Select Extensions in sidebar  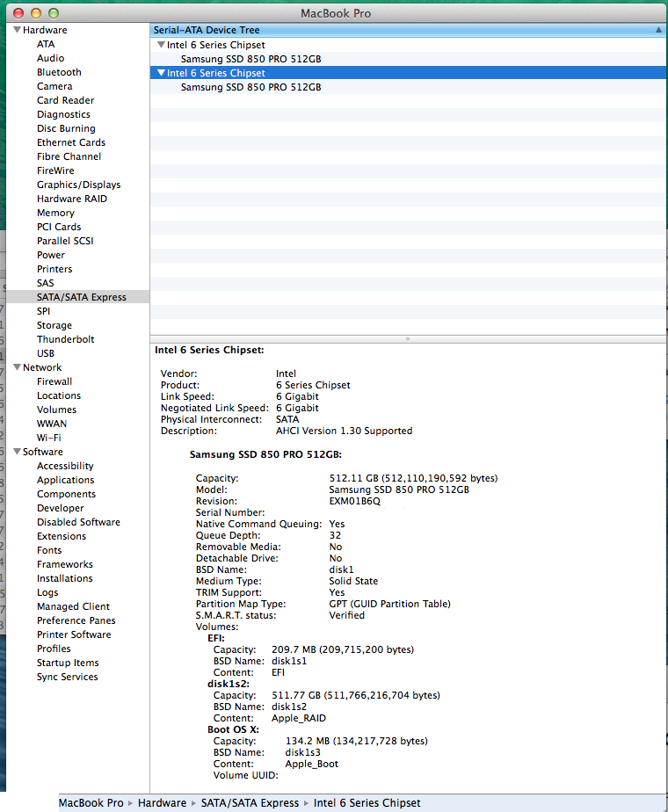62,535
